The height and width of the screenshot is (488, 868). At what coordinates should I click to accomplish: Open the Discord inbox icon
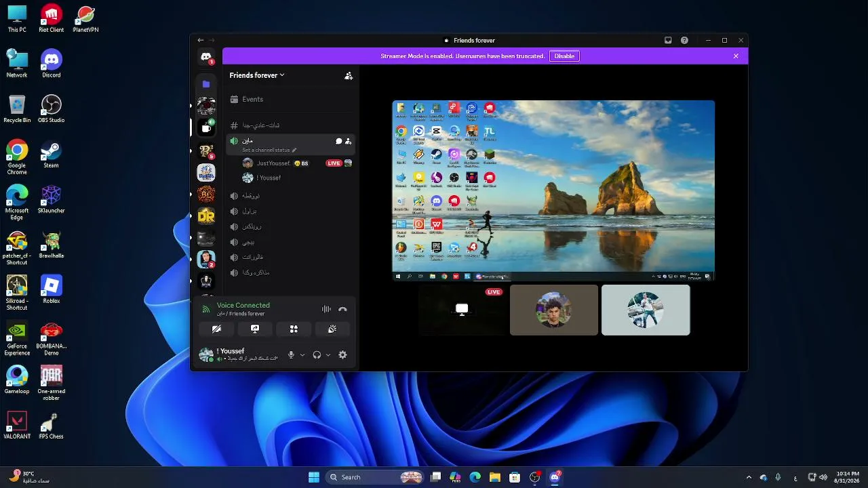point(668,41)
